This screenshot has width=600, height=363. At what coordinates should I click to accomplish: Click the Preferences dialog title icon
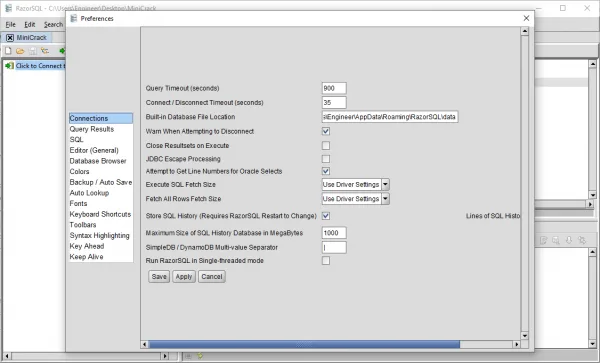[73, 18]
